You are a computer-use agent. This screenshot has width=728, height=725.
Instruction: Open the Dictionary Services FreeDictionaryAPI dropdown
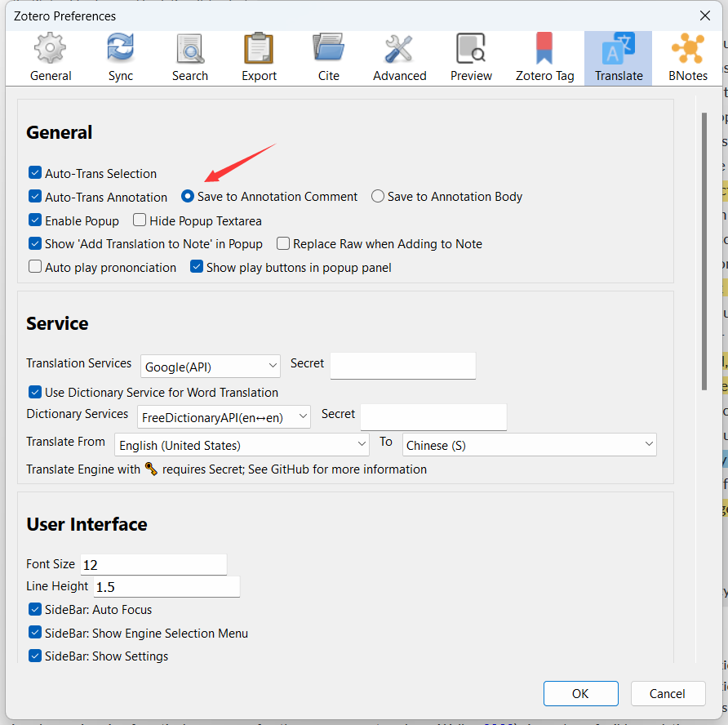tap(224, 417)
